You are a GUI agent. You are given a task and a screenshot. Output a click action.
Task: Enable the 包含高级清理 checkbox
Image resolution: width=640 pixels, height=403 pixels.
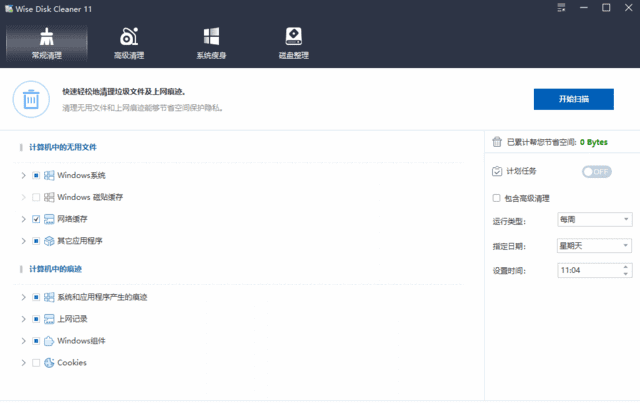(496, 198)
